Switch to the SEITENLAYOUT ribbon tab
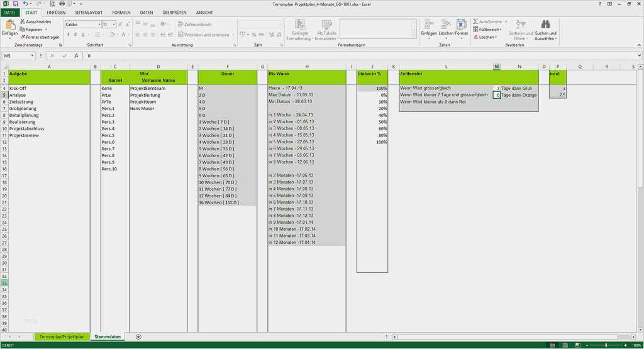This screenshot has height=349, width=644. pyautogui.click(x=89, y=13)
